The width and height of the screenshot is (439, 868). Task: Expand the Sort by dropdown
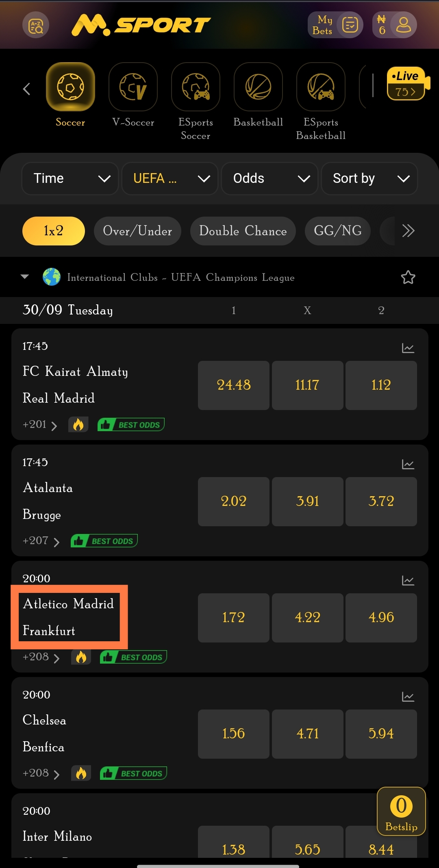(x=369, y=178)
